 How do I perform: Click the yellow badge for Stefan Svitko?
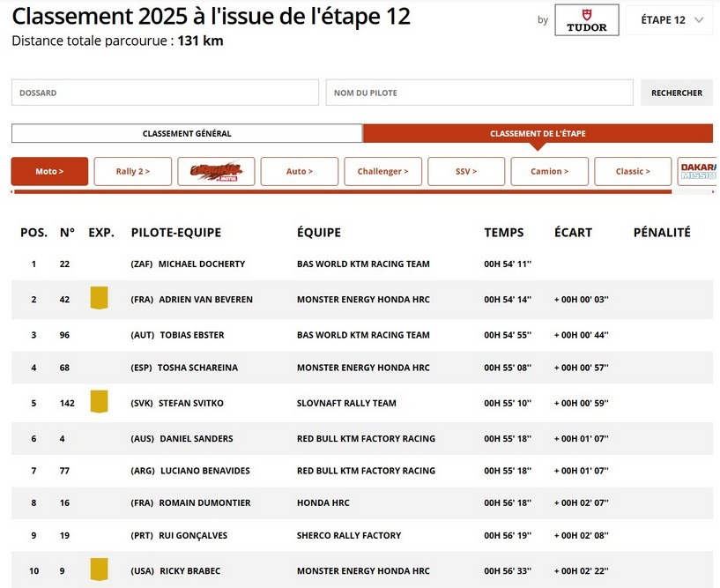pos(100,401)
